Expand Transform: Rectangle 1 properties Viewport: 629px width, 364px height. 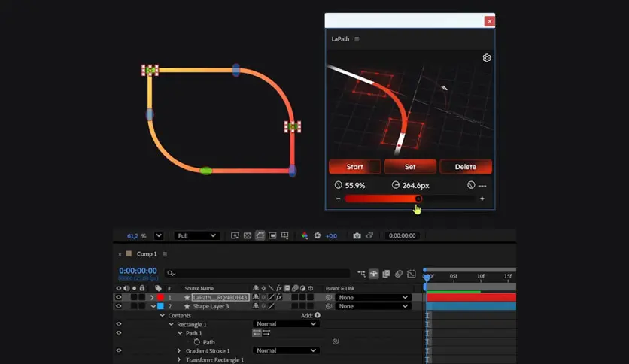point(179,359)
